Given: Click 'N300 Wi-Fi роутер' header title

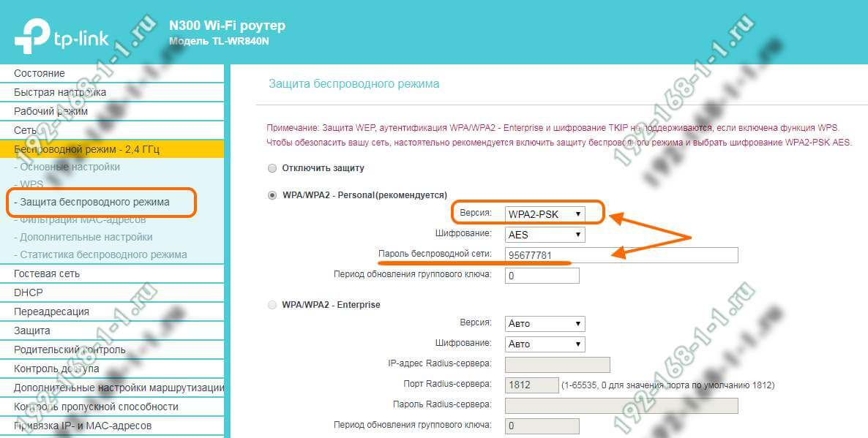Looking at the screenshot, I should [227, 26].
